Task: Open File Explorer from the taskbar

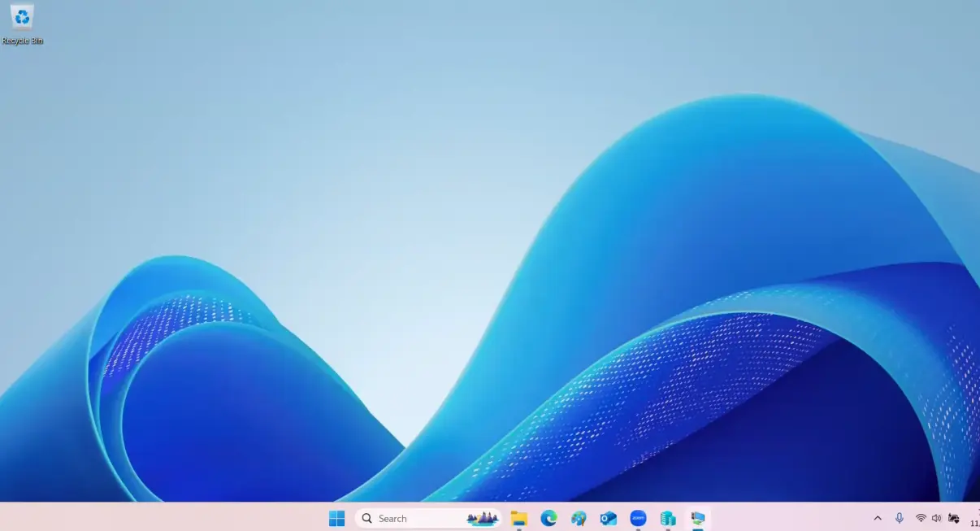Action: tap(518, 519)
